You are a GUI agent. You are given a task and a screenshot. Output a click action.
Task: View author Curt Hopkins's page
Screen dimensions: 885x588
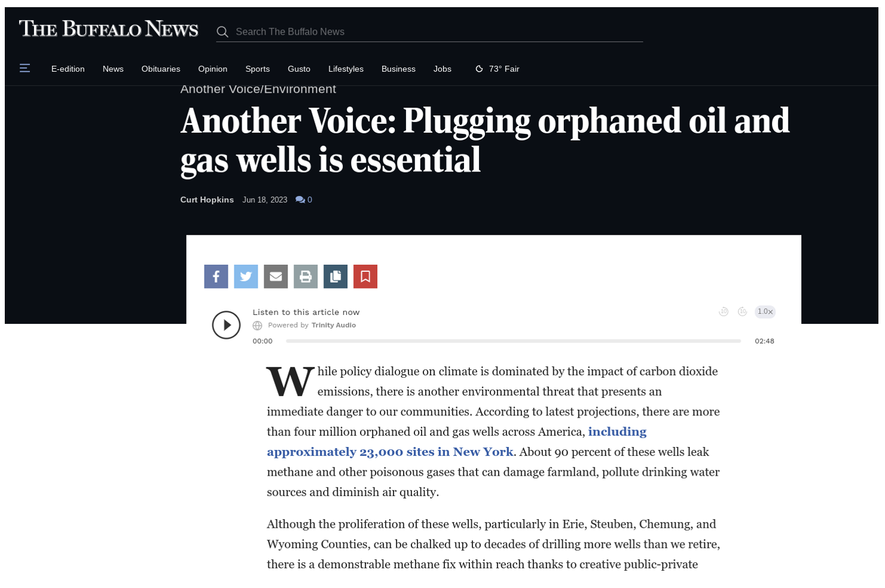pyautogui.click(x=207, y=200)
